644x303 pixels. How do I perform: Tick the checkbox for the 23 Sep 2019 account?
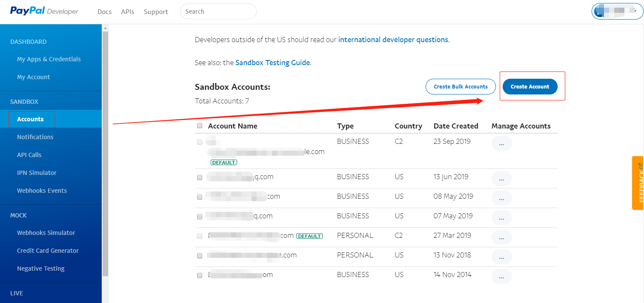[x=200, y=142]
